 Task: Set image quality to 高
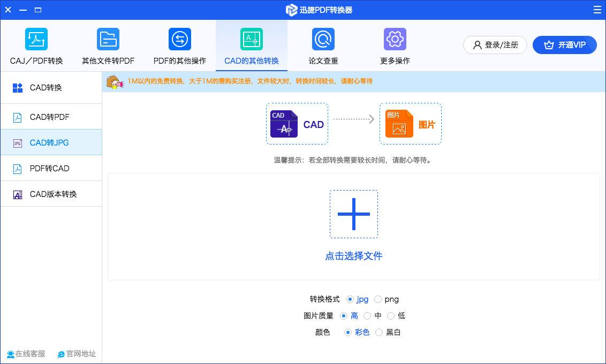[x=343, y=316]
